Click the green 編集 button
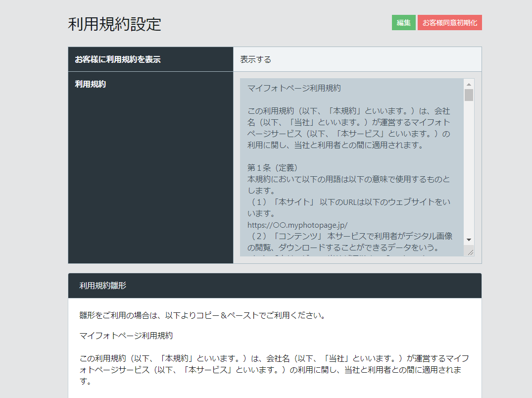The width and height of the screenshot is (532, 398). tap(403, 23)
